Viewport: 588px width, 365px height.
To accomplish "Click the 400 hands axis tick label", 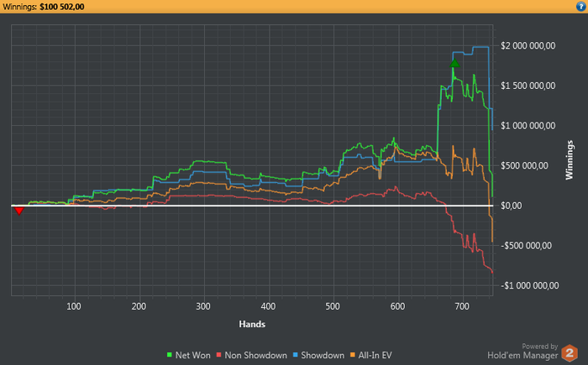I will 268,306.
